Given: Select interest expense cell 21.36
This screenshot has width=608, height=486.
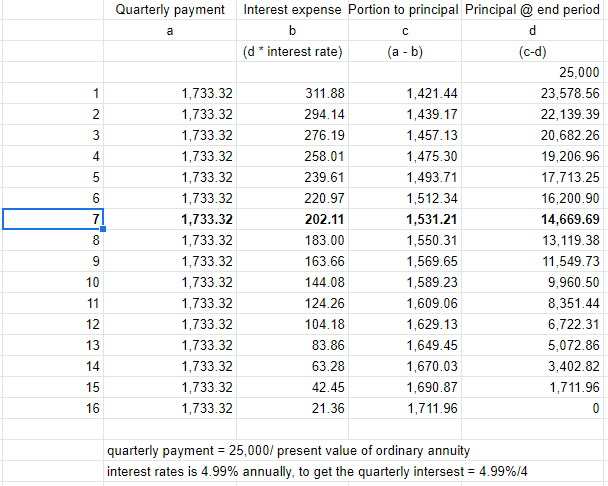Looking at the screenshot, I should click(292, 408).
